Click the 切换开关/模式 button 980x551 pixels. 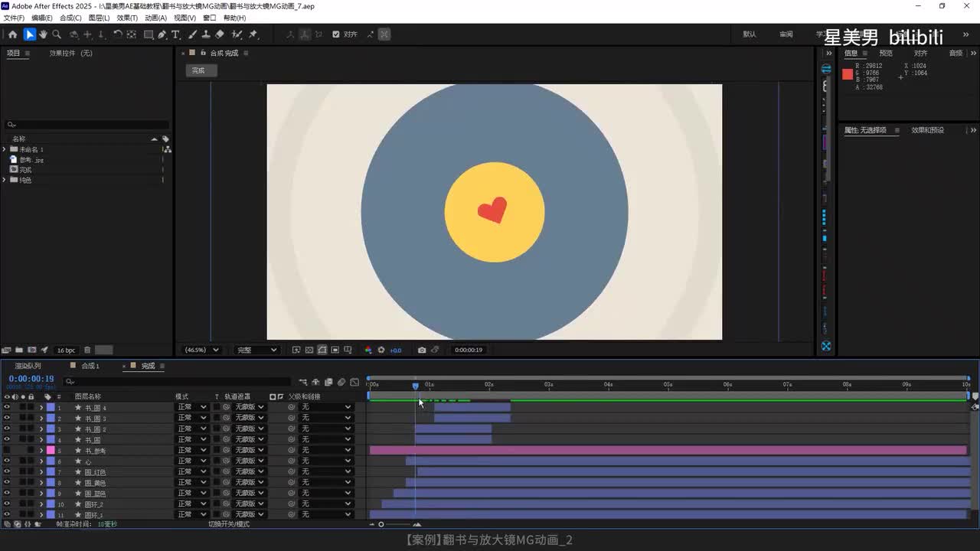[x=229, y=524]
